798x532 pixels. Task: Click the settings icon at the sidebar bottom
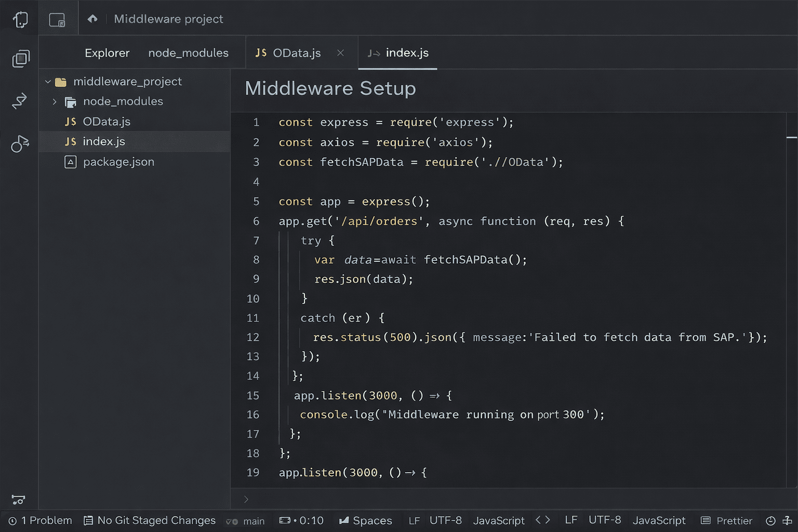point(18,500)
